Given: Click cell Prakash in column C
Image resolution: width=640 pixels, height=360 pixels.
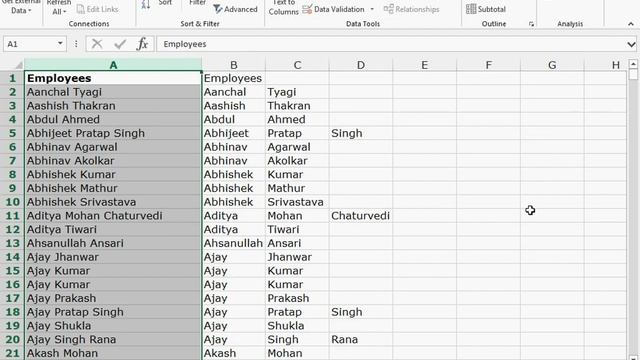Looking at the screenshot, I should 297,298.
